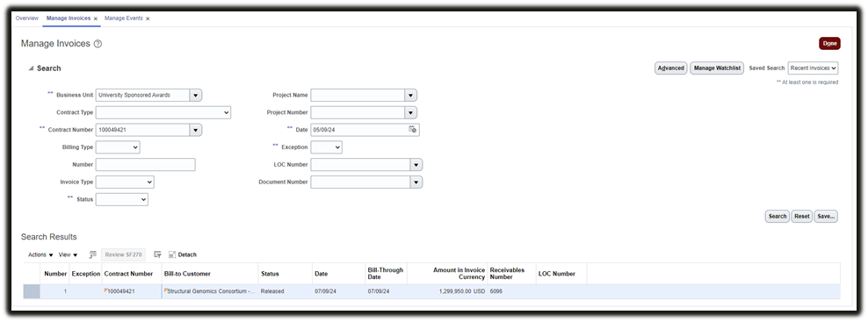Collapse the Search section triangle
The image size is (868, 322).
(x=31, y=68)
